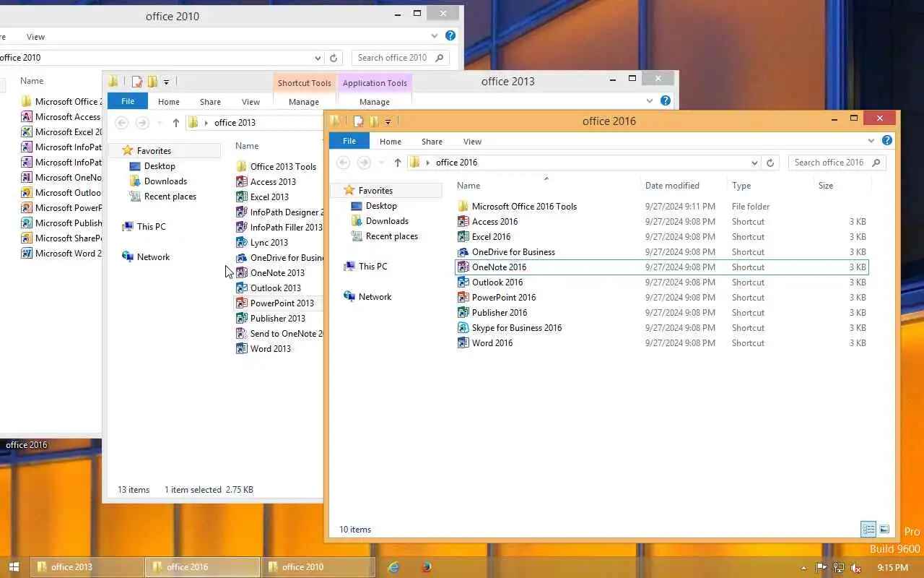Click the clock showing 9:15 PM
The height and width of the screenshot is (578, 924).
(x=893, y=568)
